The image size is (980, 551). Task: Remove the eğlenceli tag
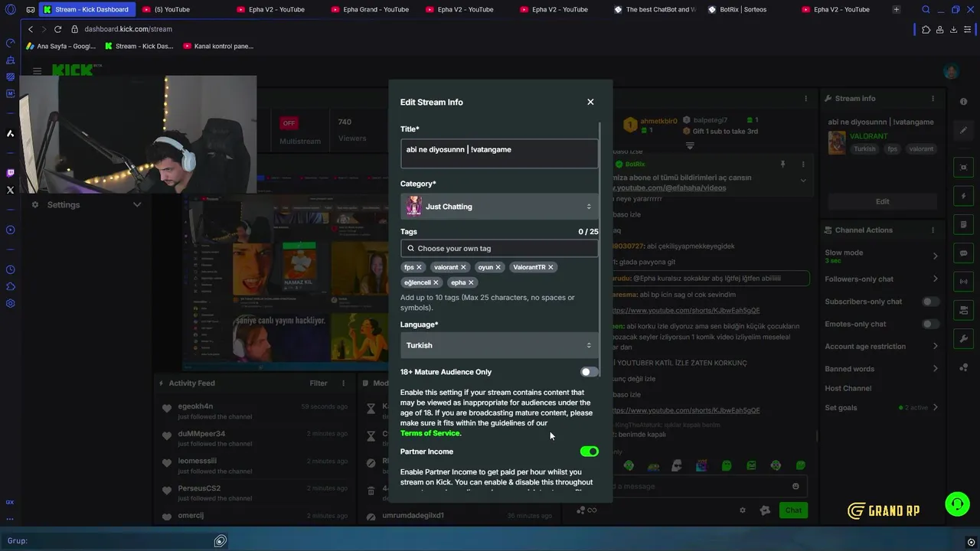pyautogui.click(x=436, y=282)
